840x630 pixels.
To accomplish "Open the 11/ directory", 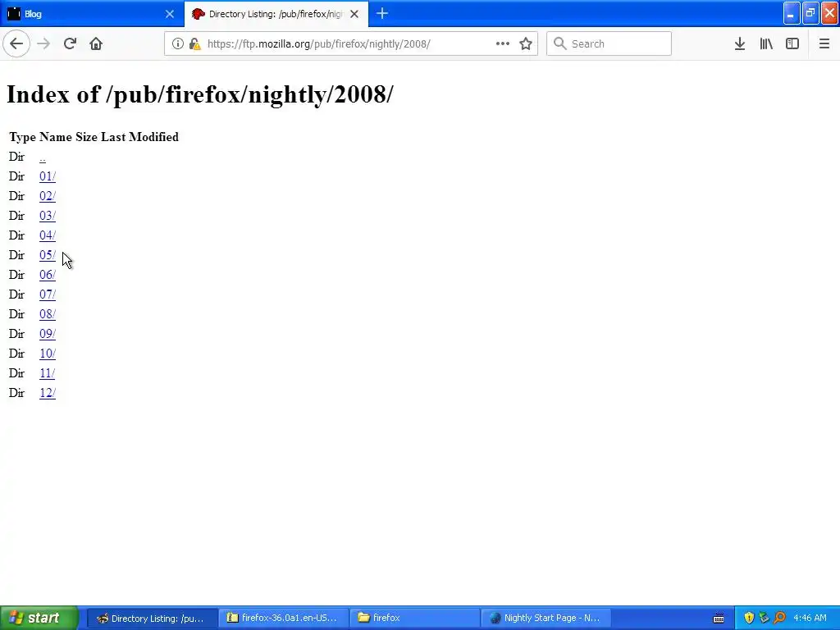I will point(47,373).
